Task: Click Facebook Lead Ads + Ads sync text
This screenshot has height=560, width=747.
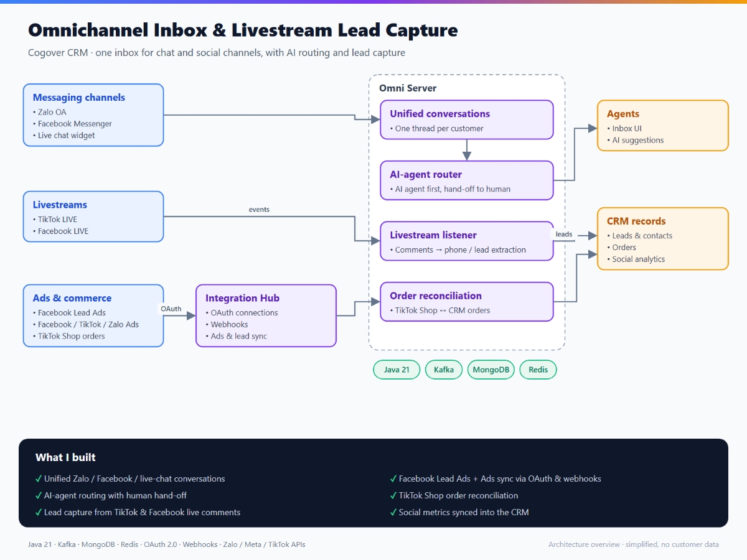Action: pos(500,479)
